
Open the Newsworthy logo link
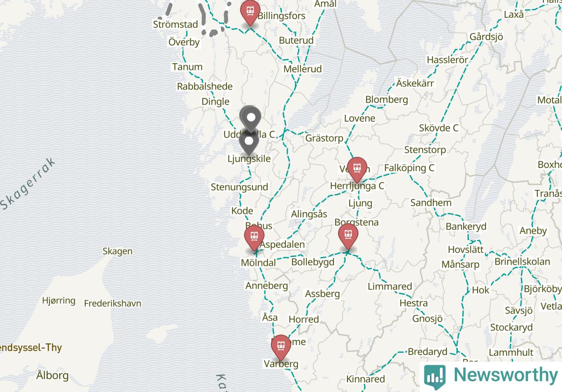[491, 376]
